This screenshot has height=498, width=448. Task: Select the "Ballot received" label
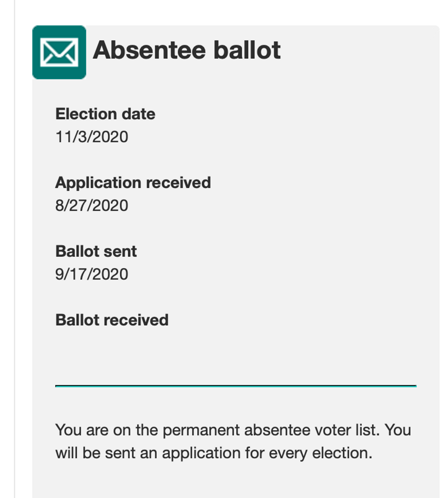coord(112,320)
